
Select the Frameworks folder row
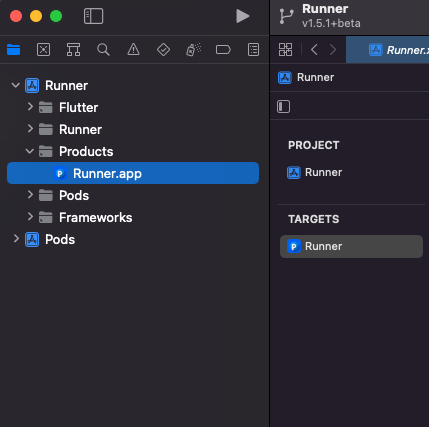[133, 217]
